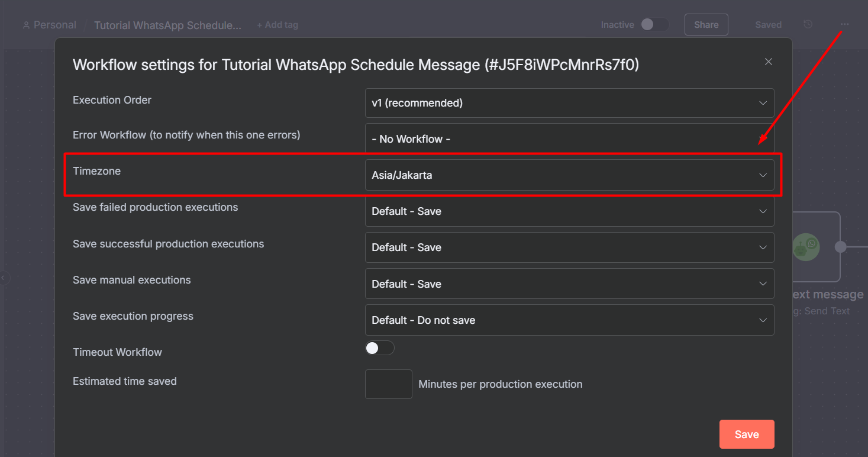Click the Workflow settings dialog title
Screen dimensions: 868x457
[356, 65]
